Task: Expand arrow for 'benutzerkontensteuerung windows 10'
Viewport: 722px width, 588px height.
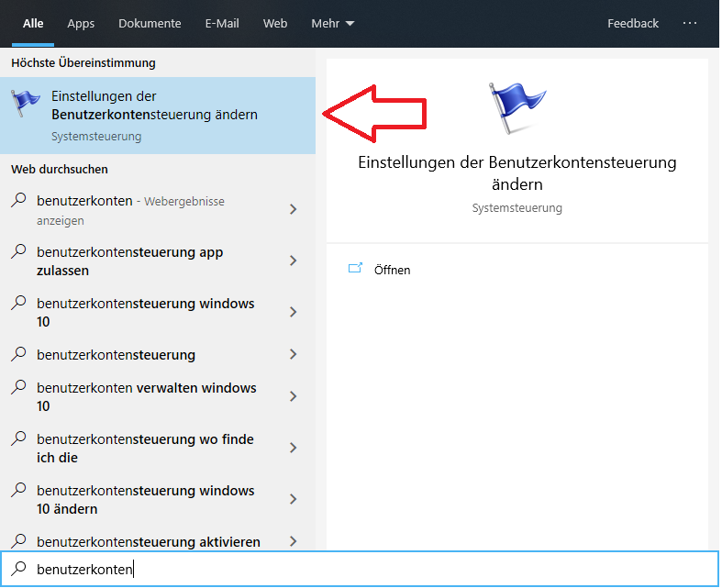Action: [294, 312]
